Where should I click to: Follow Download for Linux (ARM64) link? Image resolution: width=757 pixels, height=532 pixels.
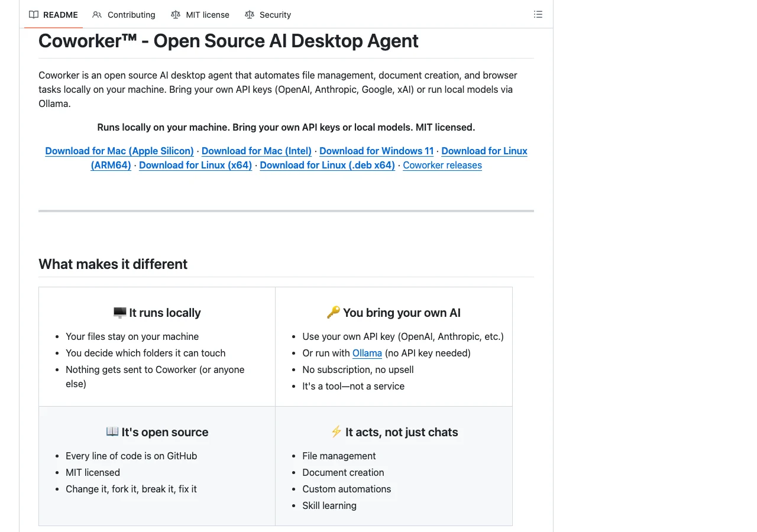click(x=484, y=151)
